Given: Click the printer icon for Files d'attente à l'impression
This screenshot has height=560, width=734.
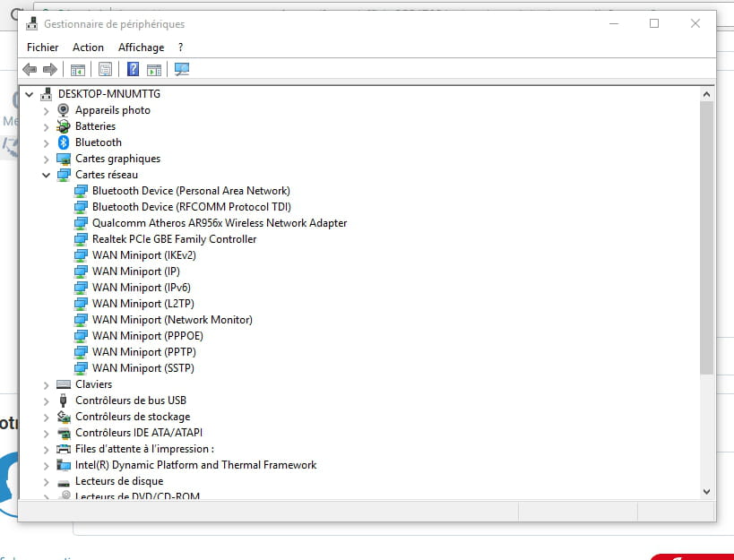Looking at the screenshot, I should 64,449.
